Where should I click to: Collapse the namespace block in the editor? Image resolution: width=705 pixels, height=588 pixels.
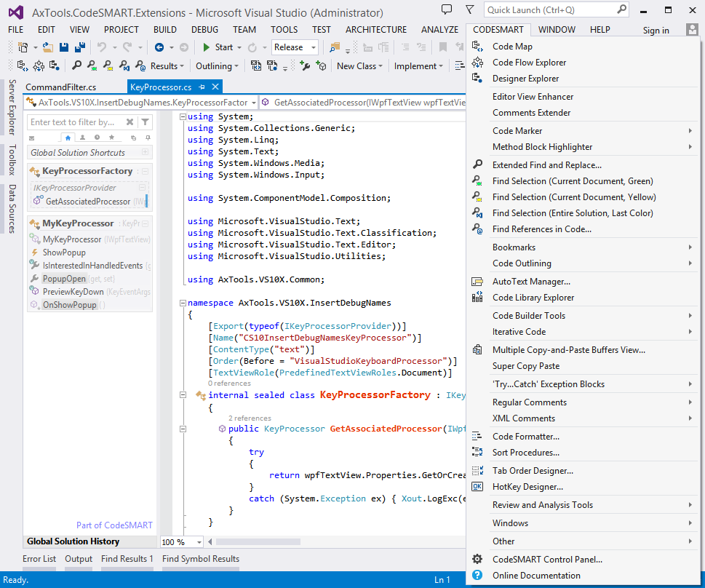[x=183, y=303]
